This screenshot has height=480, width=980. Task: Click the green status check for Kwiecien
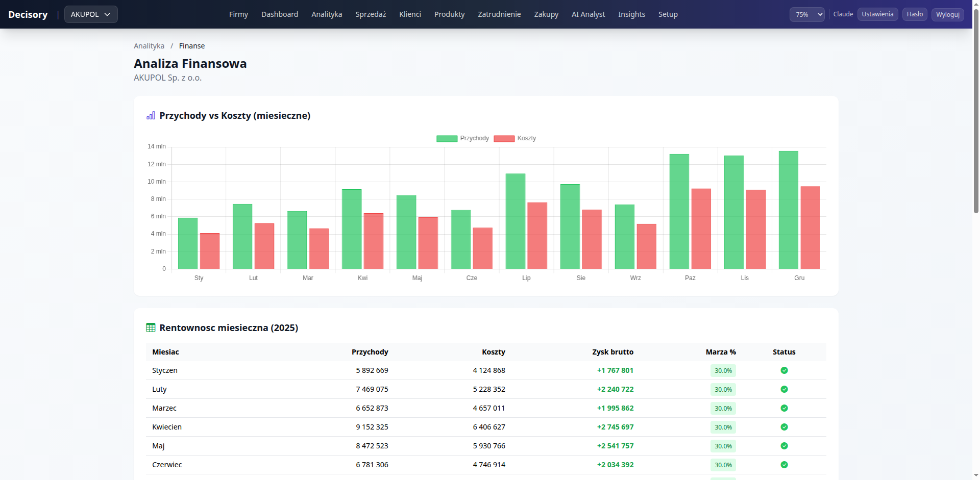pyautogui.click(x=784, y=427)
